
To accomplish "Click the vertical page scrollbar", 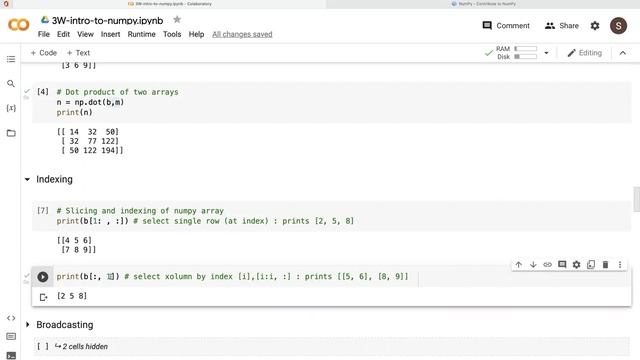I will [x=636, y=199].
